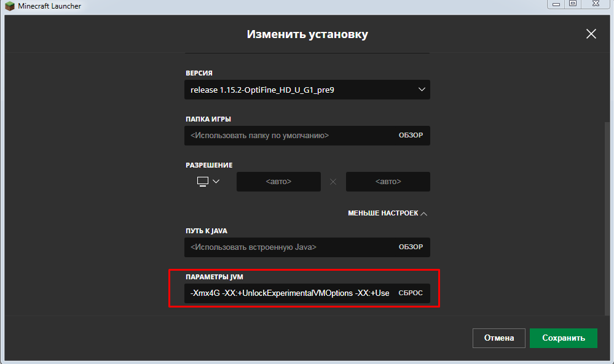Click the ВЕРСИЯ label text
The height and width of the screenshot is (364, 614).
(x=199, y=73)
